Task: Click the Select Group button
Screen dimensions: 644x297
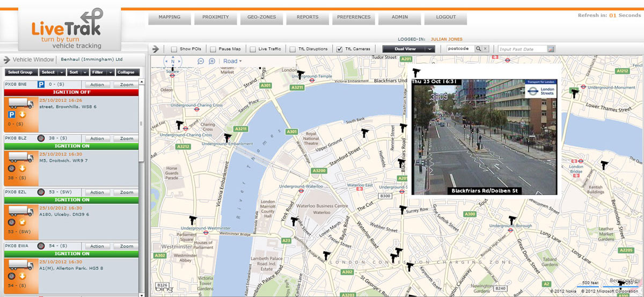Action: pyautogui.click(x=20, y=72)
